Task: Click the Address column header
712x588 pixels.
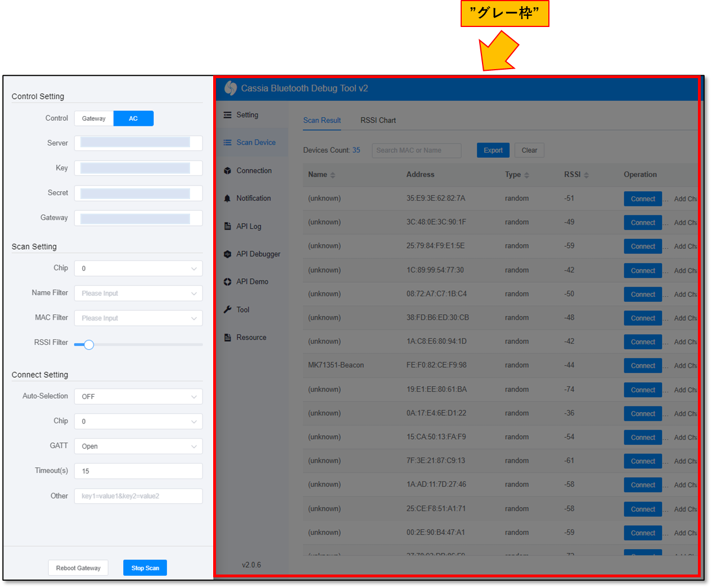Action: (x=420, y=175)
